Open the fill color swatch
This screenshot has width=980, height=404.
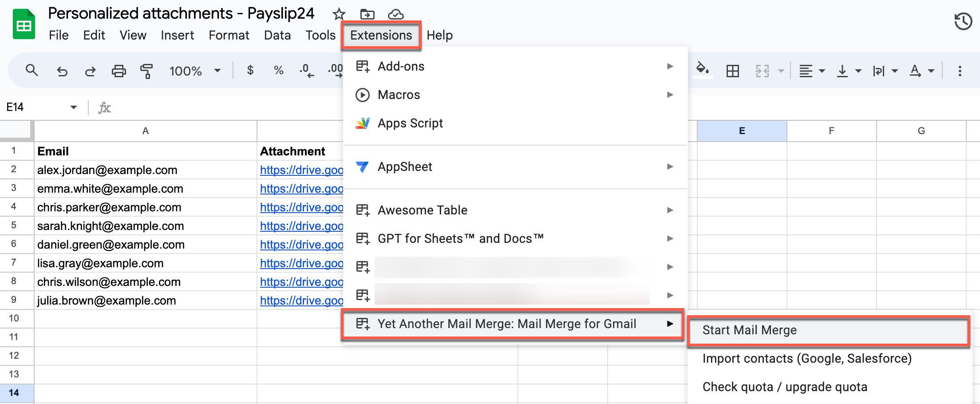coord(703,70)
